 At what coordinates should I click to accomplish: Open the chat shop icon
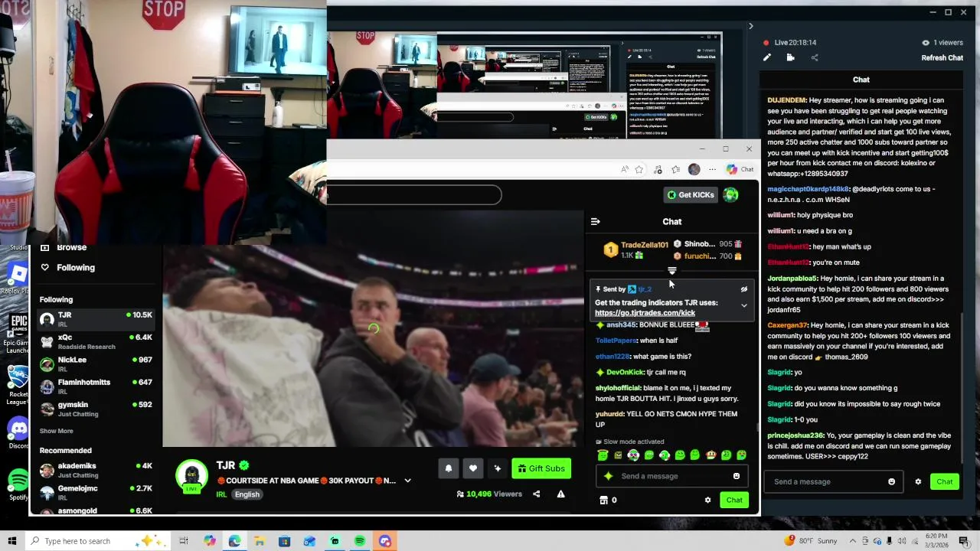(x=603, y=500)
